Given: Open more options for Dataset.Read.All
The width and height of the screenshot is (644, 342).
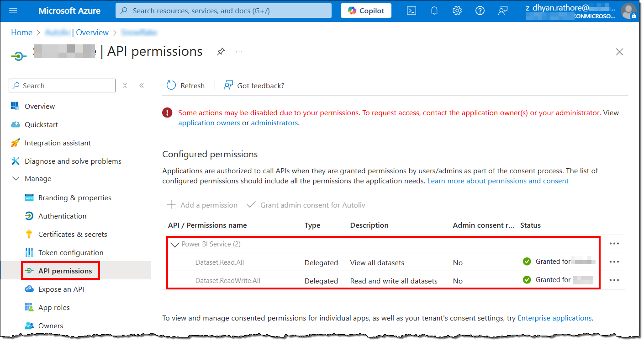Looking at the screenshot, I should 614,262.
